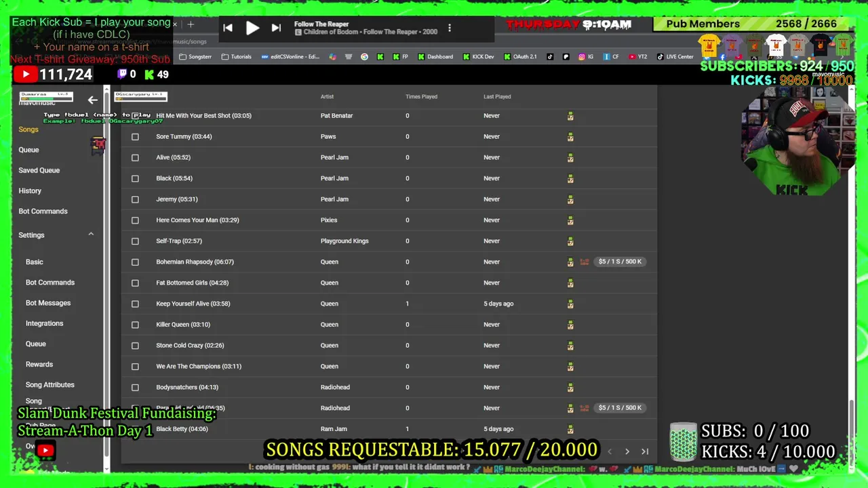
Task: Open the KICK Dev bookmark
Action: click(x=479, y=57)
